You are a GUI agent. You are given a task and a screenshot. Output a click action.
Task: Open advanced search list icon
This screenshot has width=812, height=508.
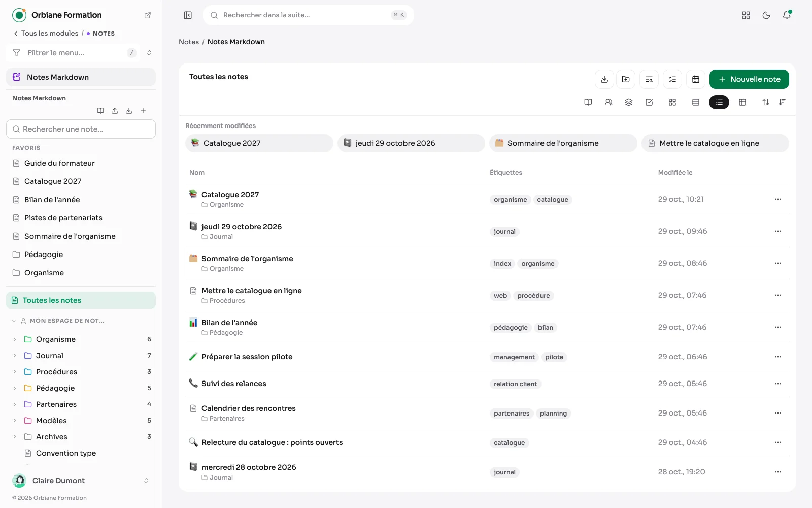649,79
